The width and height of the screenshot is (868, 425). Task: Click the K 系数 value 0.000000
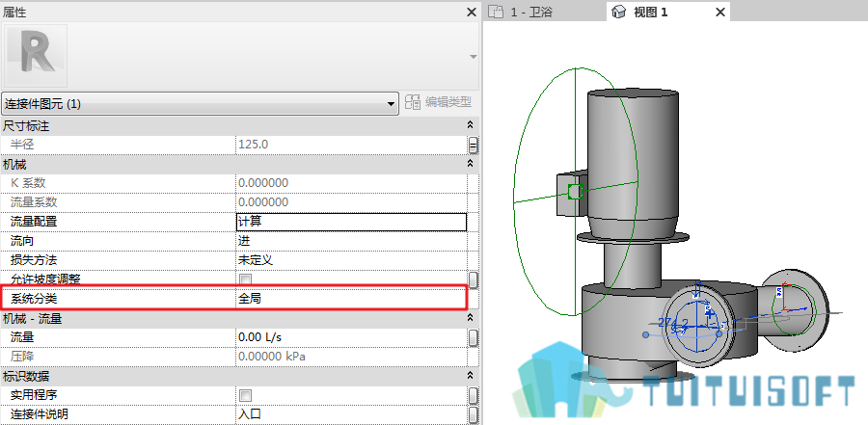click(x=351, y=182)
